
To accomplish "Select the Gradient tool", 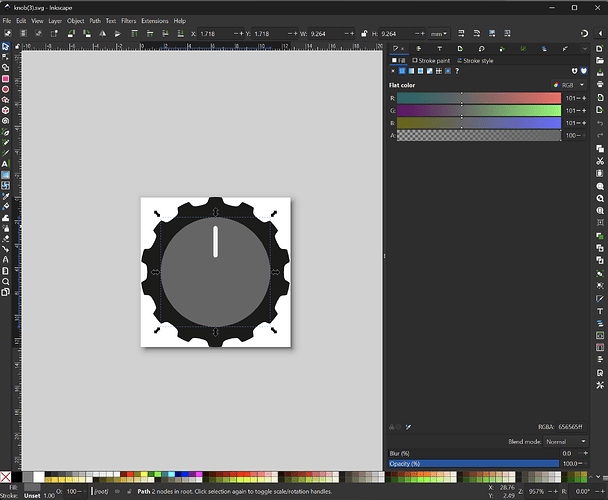I will click(5, 175).
